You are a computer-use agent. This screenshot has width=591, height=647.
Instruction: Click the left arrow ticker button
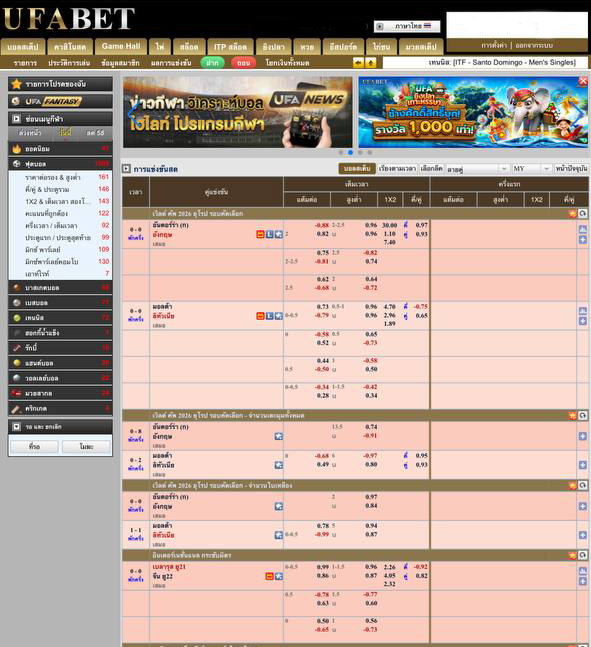click(358, 63)
